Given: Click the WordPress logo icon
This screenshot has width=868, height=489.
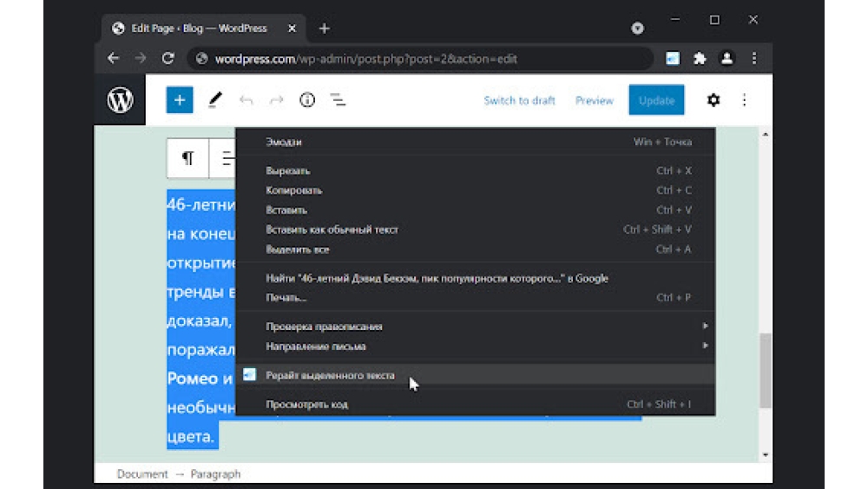Looking at the screenshot, I should point(120,100).
